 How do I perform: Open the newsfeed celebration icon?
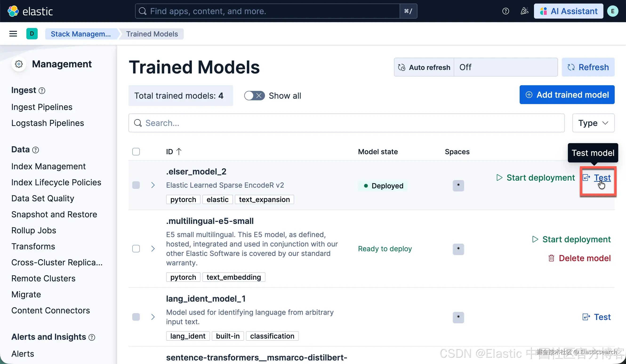[x=524, y=11]
